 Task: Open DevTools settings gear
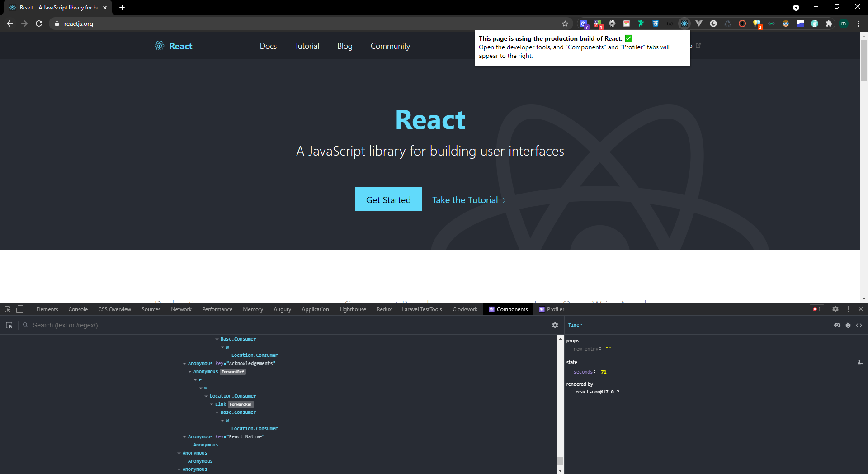point(835,309)
